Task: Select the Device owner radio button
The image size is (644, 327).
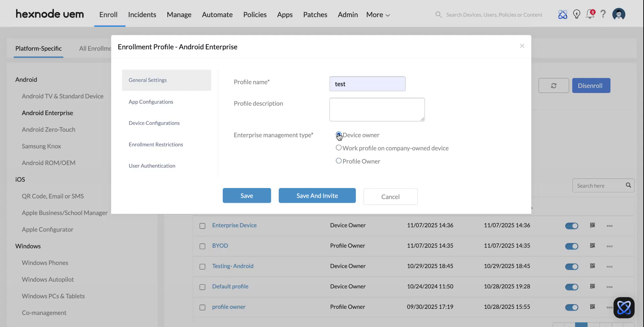Action: pos(339,134)
